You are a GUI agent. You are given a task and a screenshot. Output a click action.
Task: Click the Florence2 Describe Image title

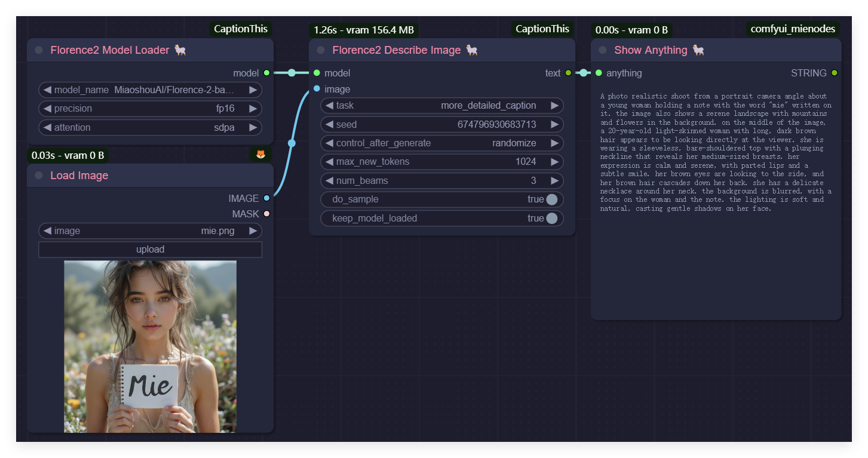click(x=397, y=50)
